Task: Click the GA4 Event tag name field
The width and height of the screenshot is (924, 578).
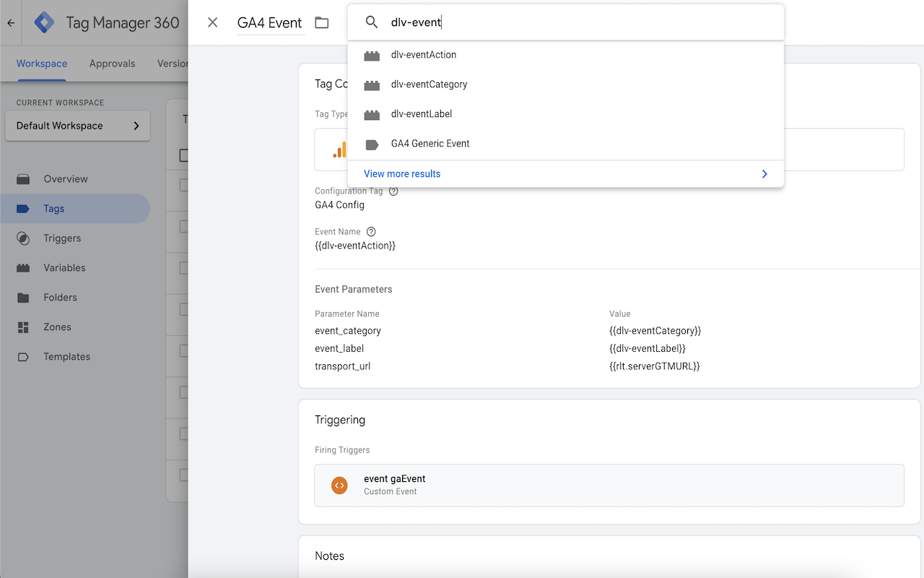Action: 270,23
